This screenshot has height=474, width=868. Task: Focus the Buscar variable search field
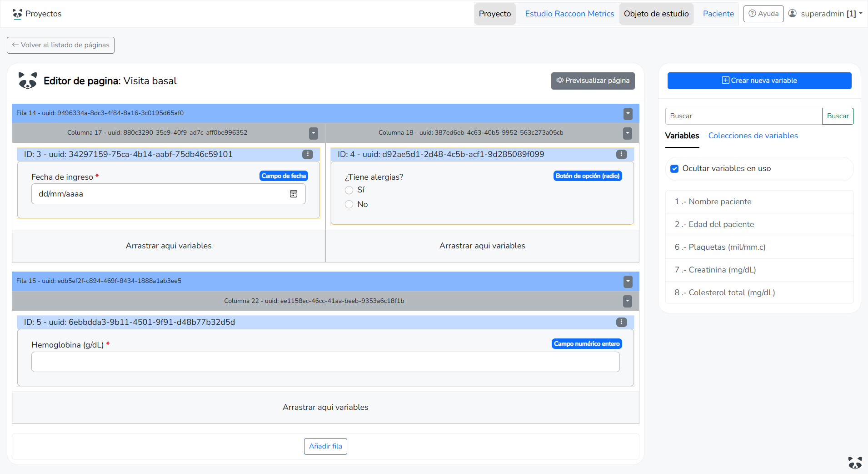[743, 116]
